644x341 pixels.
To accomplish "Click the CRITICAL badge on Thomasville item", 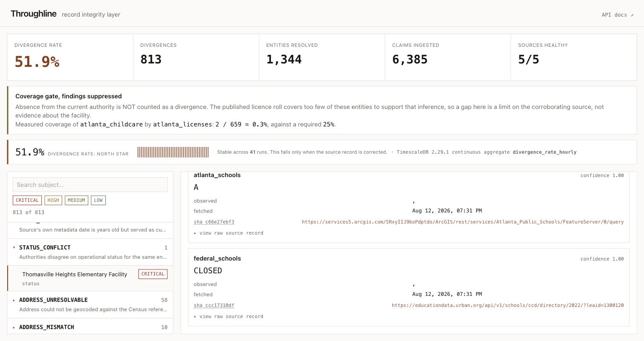I will (153, 274).
